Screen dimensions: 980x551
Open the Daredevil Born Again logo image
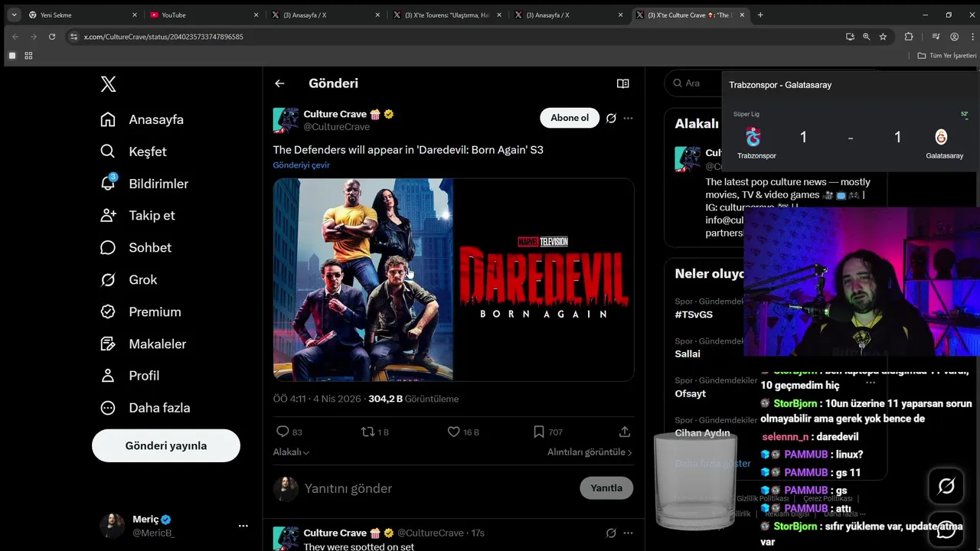point(544,279)
